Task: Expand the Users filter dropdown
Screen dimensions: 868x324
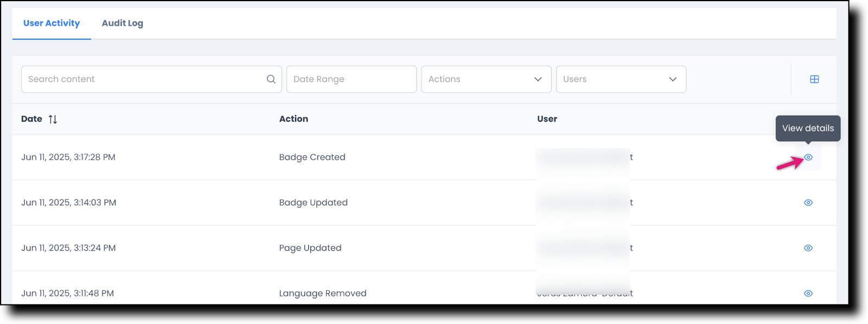Action: [x=613, y=79]
